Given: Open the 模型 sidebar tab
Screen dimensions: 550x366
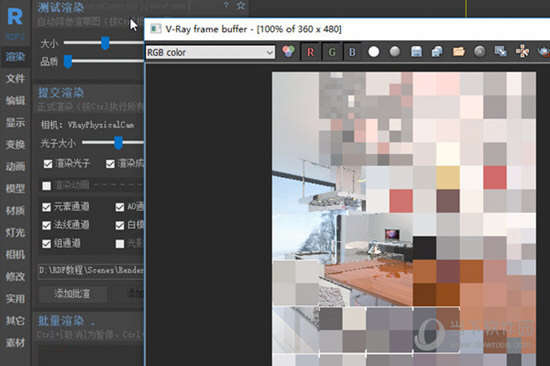Looking at the screenshot, I should (x=15, y=189).
